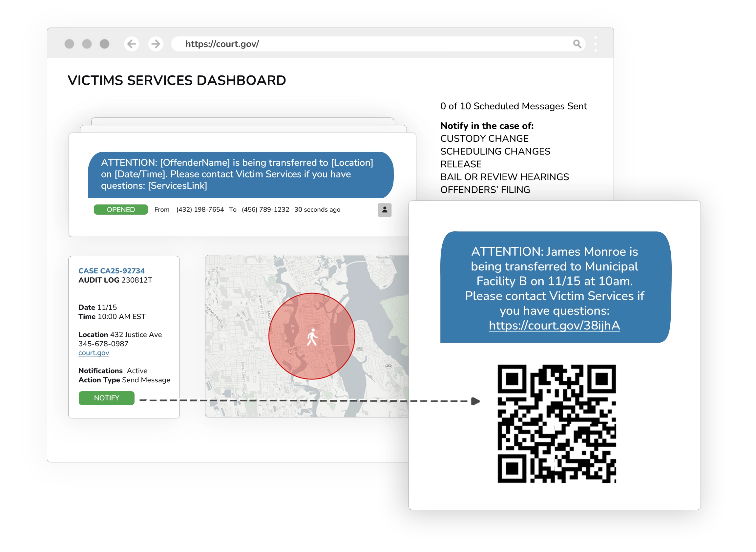Click the browser forward arrow
Screen dimensions: 756x552
click(156, 44)
